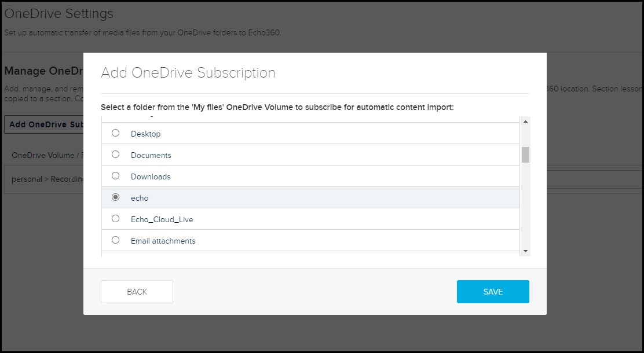Click the 'OneDrive Settings' page heading

coord(58,13)
